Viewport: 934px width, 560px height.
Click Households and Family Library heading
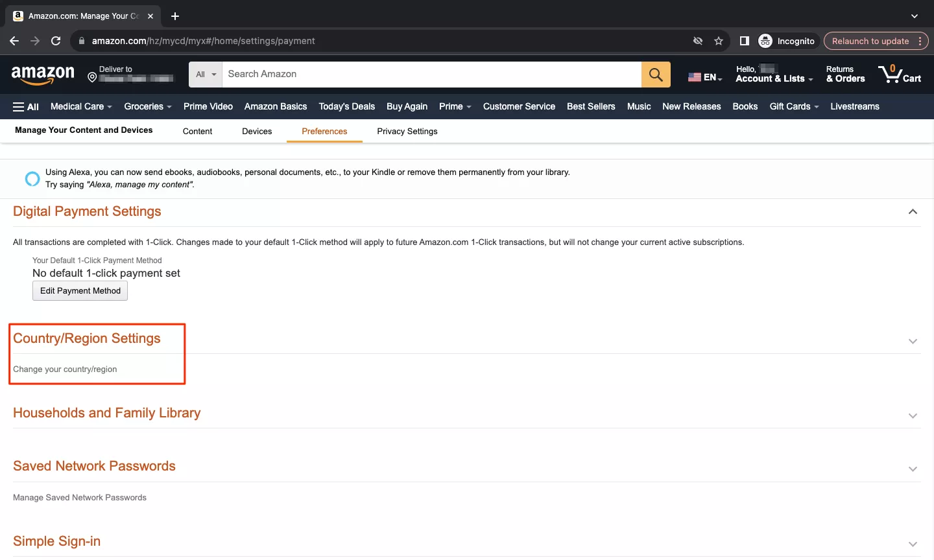click(107, 413)
